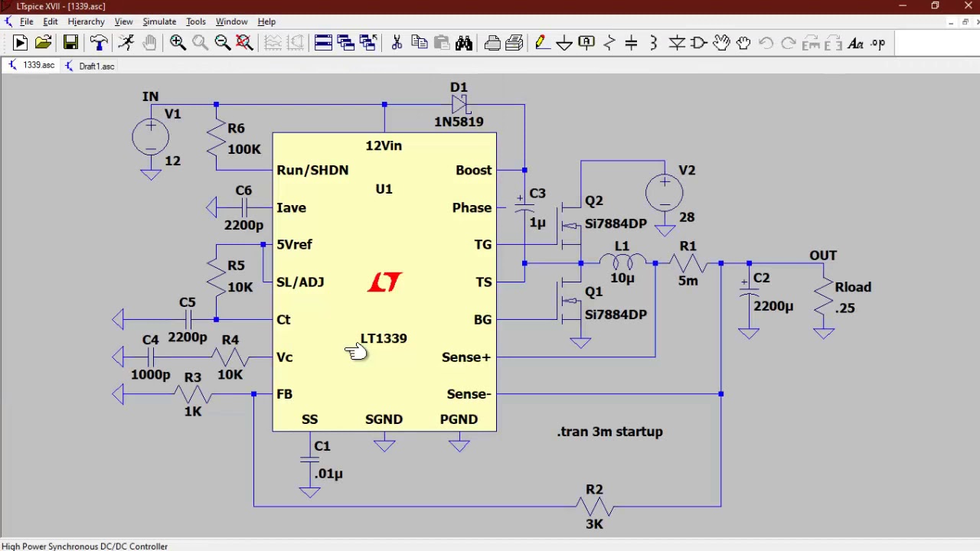Select the Cut scissors tool

pyautogui.click(x=397, y=44)
